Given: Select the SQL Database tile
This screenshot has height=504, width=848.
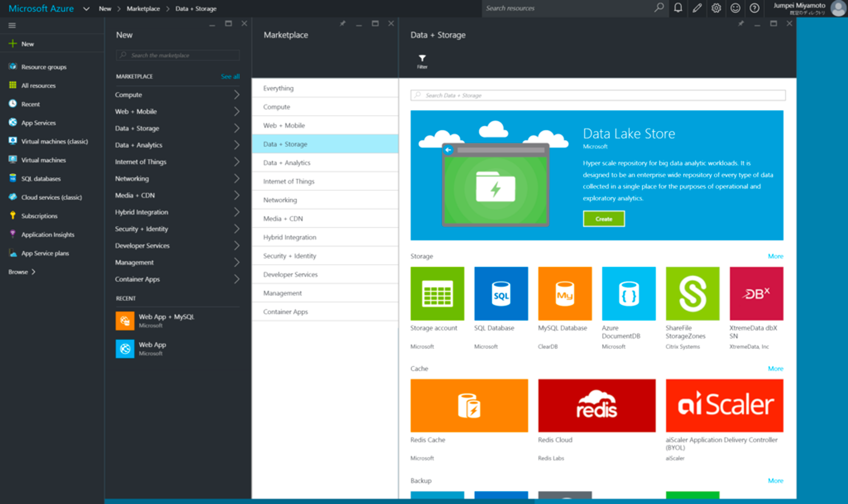Looking at the screenshot, I should pyautogui.click(x=501, y=293).
